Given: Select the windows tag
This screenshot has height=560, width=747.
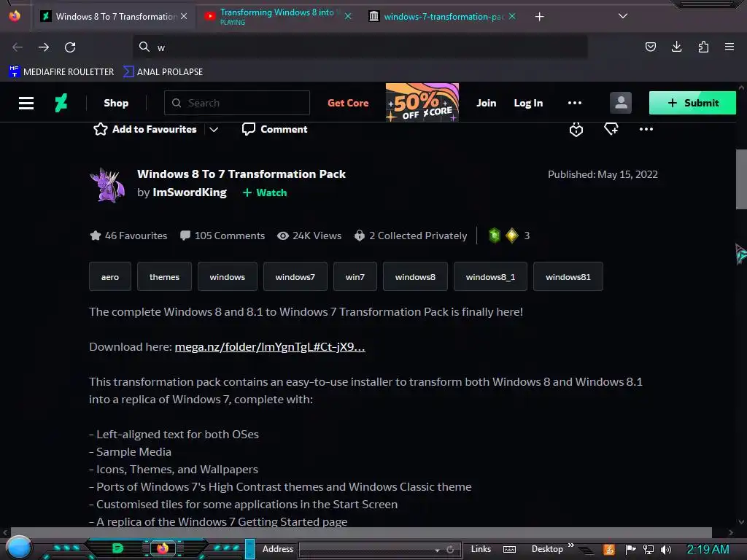Looking at the screenshot, I should (228, 276).
